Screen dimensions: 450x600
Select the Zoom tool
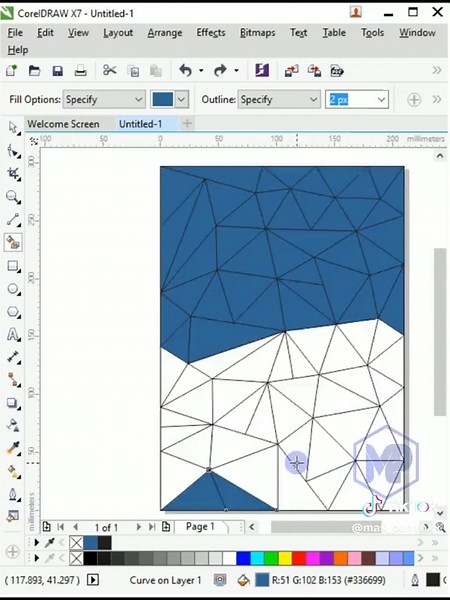click(13, 197)
